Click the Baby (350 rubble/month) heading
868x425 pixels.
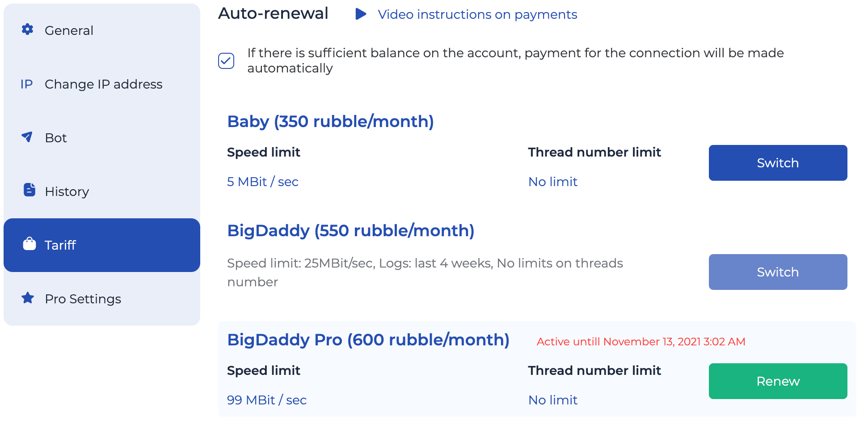[330, 122]
